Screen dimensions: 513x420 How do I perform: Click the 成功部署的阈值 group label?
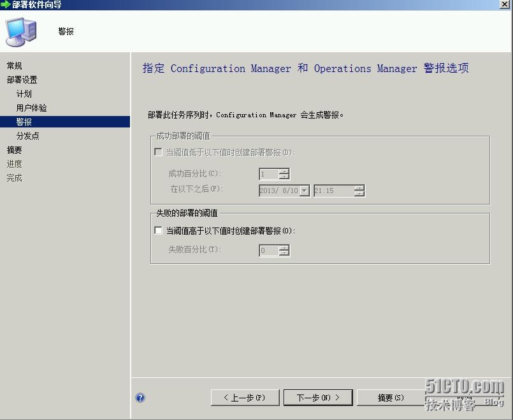[184, 136]
